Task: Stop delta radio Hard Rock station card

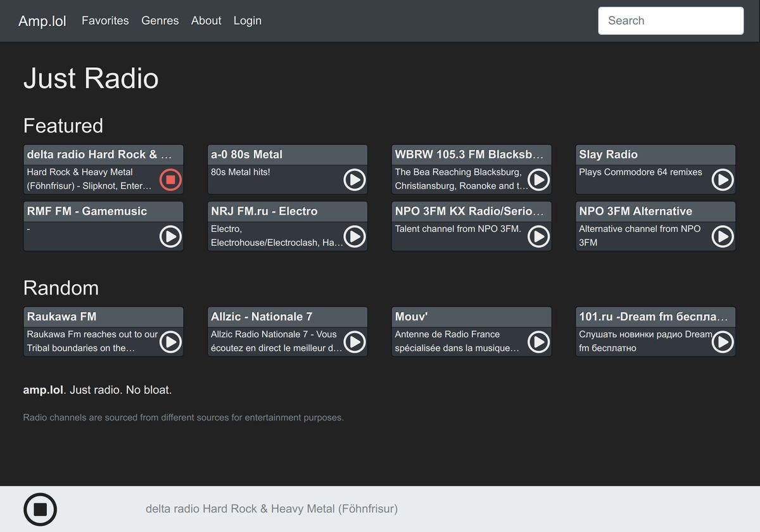Action: 170,180
